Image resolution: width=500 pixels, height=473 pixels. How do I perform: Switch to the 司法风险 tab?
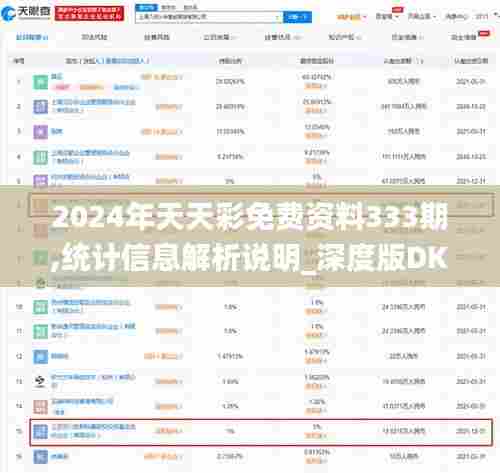coord(94,37)
